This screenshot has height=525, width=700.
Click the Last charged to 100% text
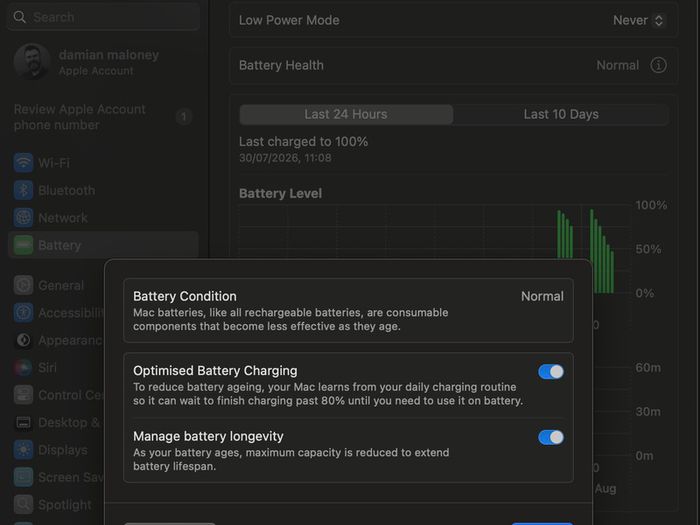click(x=304, y=142)
